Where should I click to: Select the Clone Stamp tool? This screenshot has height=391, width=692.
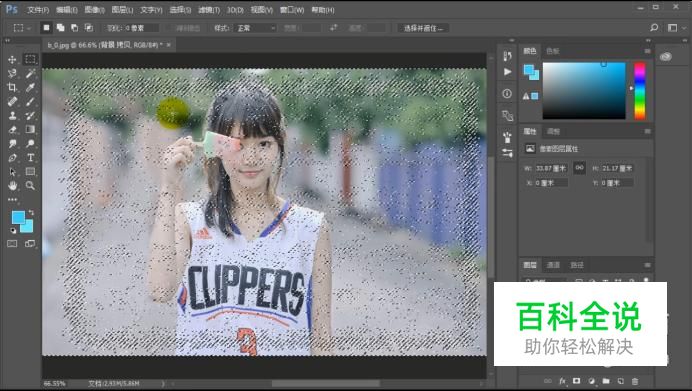point(12,116)
